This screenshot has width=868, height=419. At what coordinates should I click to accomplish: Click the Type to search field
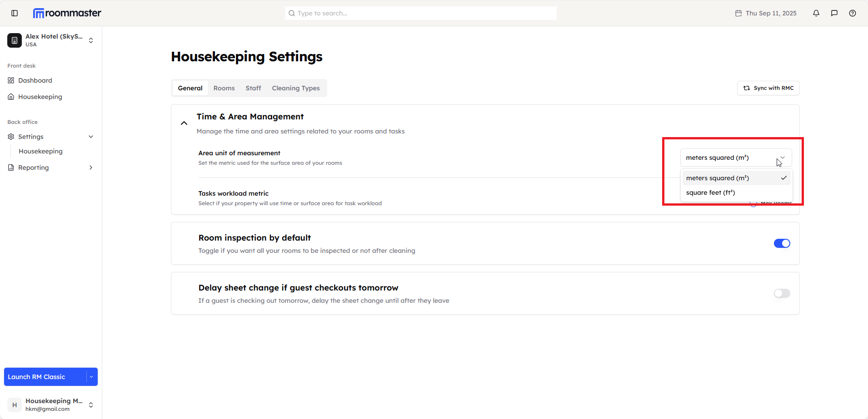420,13
